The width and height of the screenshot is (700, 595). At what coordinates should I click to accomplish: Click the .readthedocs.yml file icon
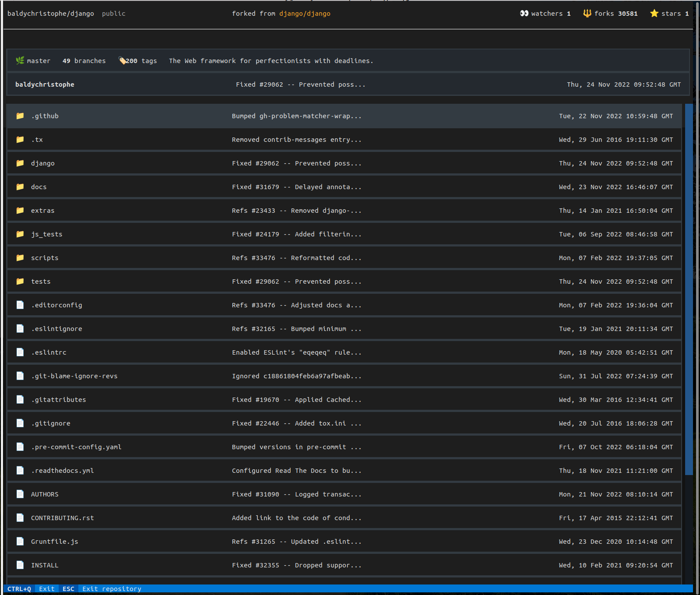pos(20,470)
